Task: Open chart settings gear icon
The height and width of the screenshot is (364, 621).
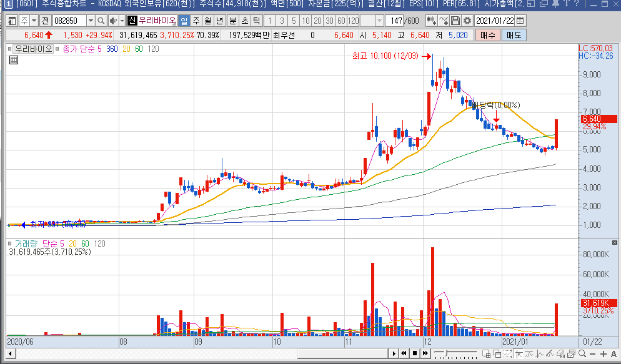Action: point(467,21)
